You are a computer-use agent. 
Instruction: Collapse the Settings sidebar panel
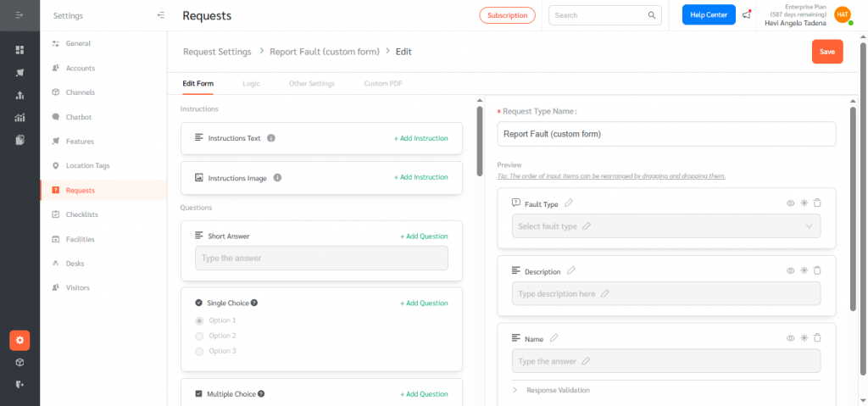coord(161,15)
